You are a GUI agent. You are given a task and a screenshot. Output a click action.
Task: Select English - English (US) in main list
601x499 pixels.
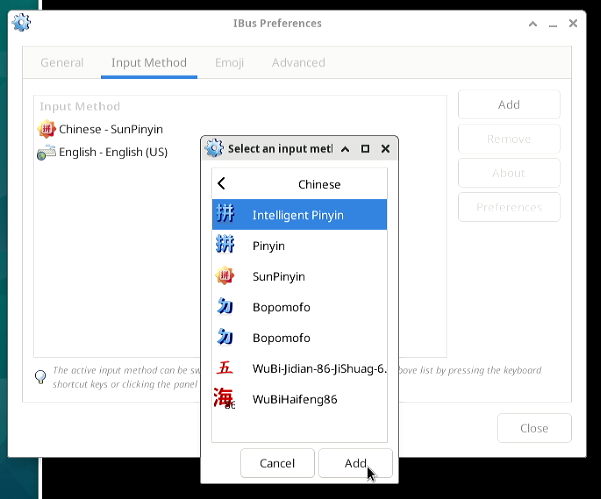coord(240,152)
